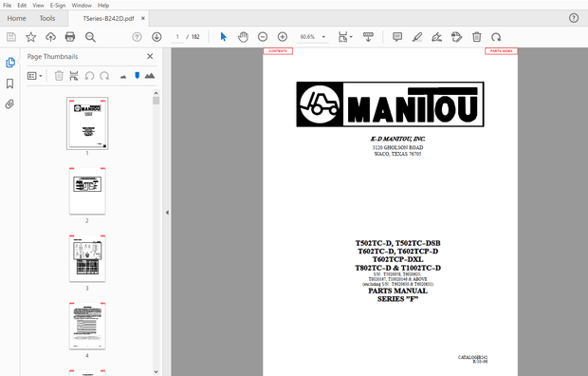Open the Bookmarks panel icon

(x=10, y=84)
